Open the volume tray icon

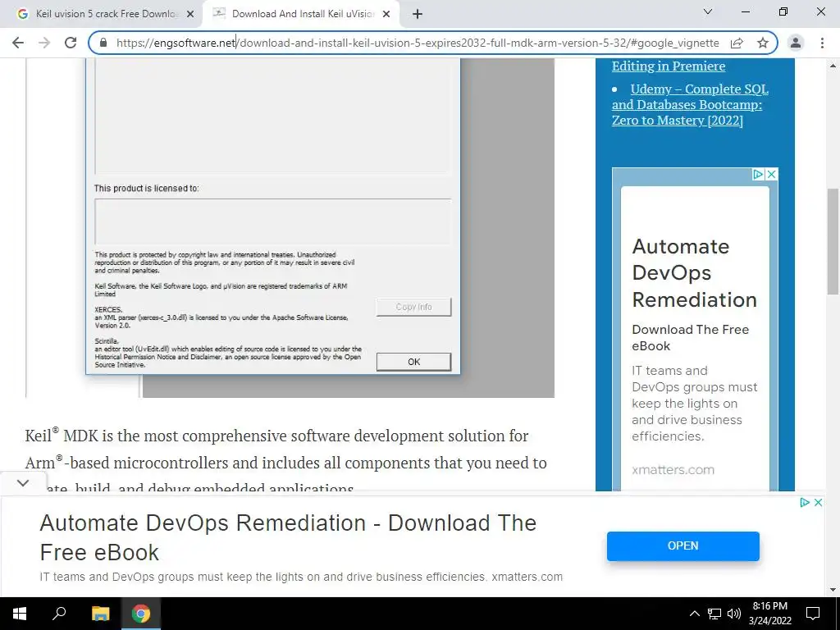734,614
